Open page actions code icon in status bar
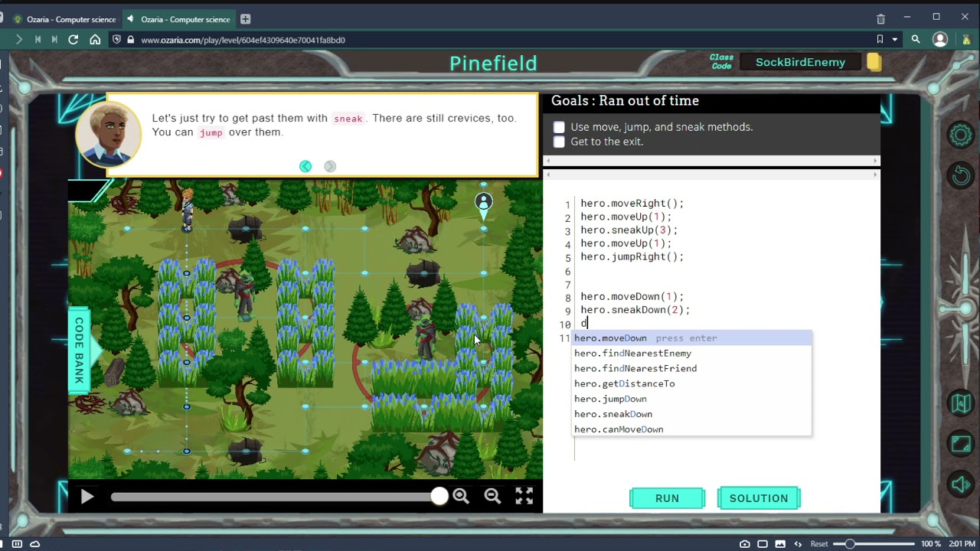The height and width of the screenshot is (551, 980). [798, 544]
